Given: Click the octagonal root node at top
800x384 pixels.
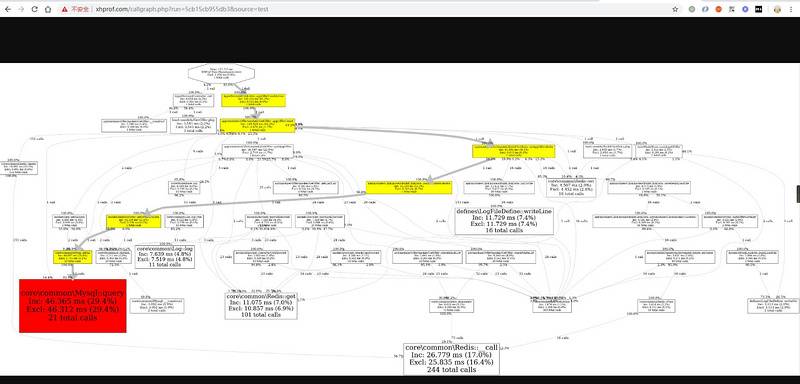Looking at the screenshot, I should tap(221, 73).
